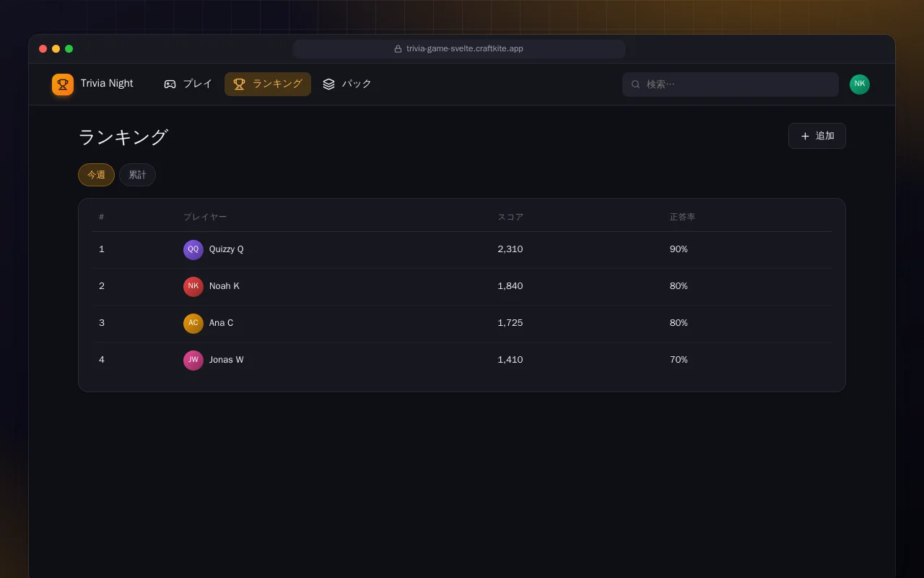Click the スコア column header

pos(510,217)
